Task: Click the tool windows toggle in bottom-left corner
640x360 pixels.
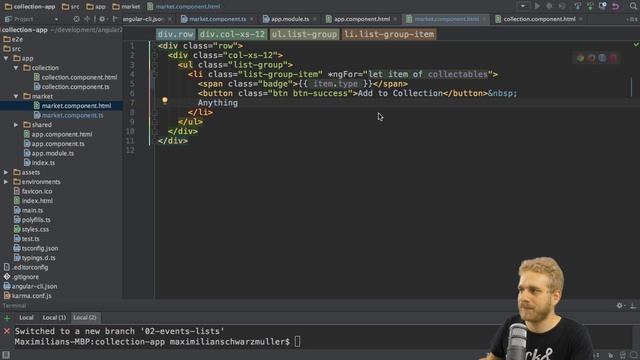Action: click(6, 355)
